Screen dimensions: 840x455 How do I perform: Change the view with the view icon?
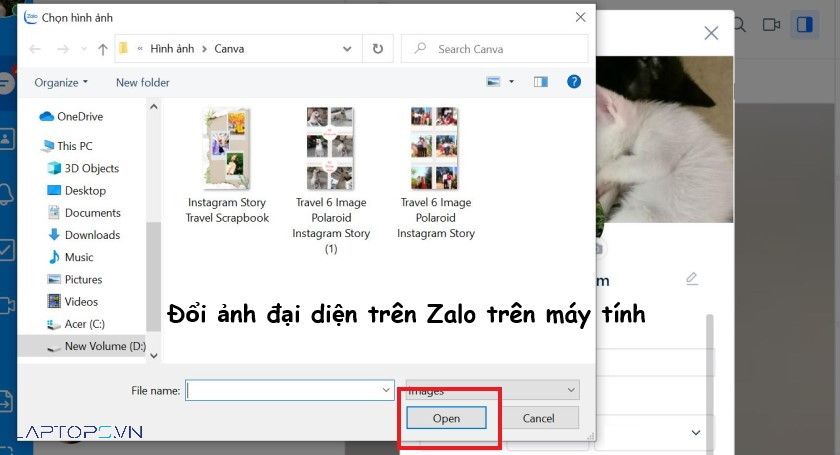(x=493, y=81)
